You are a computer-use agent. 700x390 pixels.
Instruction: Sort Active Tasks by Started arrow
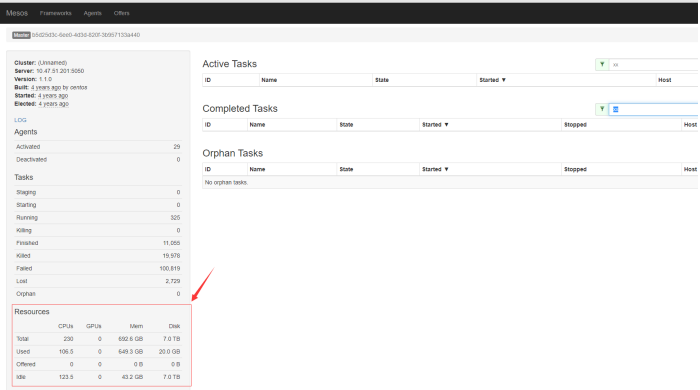[504, 80]
